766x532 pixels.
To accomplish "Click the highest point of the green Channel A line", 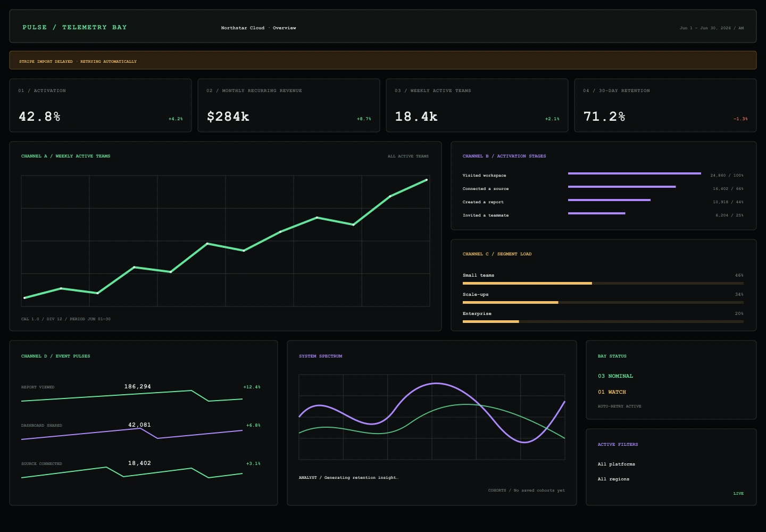I will [427, 180].
